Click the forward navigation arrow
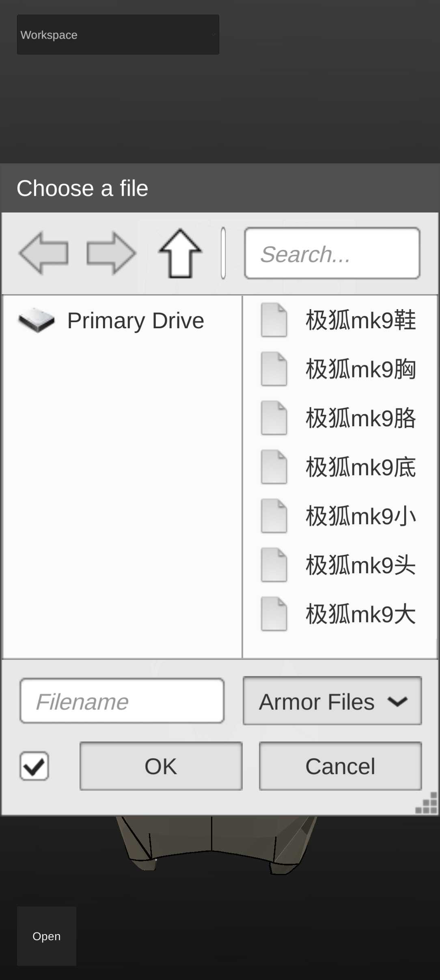 click(x=111, y=253)
